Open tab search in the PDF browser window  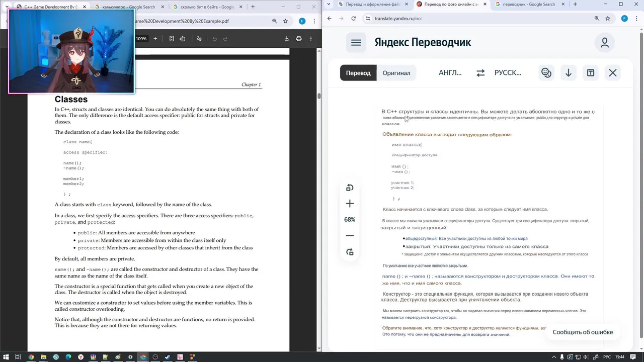7,7
